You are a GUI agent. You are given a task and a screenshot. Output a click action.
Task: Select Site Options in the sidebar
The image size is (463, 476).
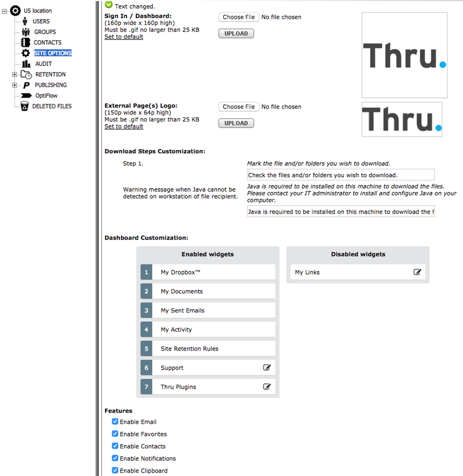pyautogui.click(x=52, y=53)
